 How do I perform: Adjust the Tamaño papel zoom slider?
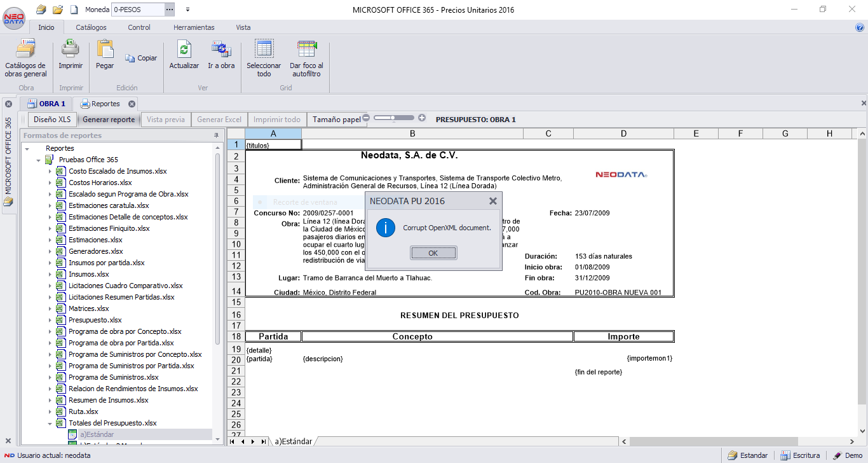pyautogui.click(x=393, y=118)
